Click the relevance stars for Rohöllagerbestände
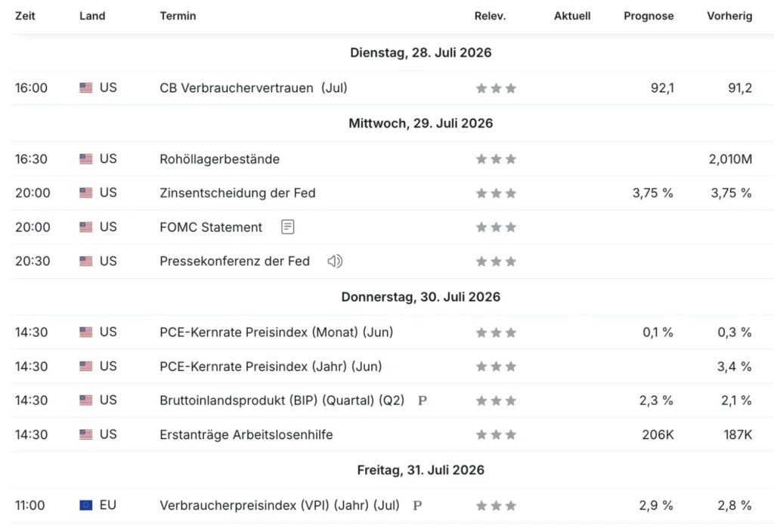Viewport: 774px width, 532px height. [x=496, y=159]
